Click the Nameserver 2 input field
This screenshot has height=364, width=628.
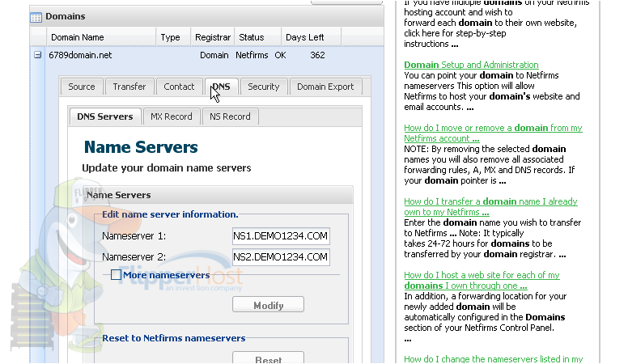point(281,256)
